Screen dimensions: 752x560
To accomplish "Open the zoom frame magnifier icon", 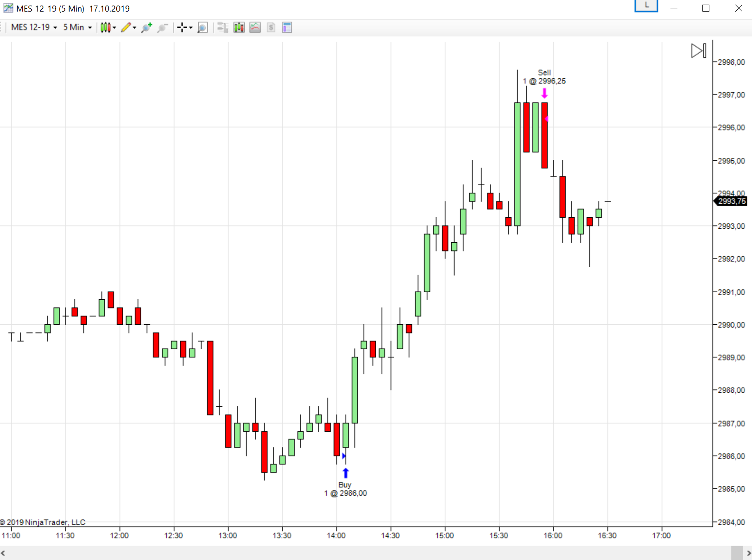I will click(x=202, y=27).
